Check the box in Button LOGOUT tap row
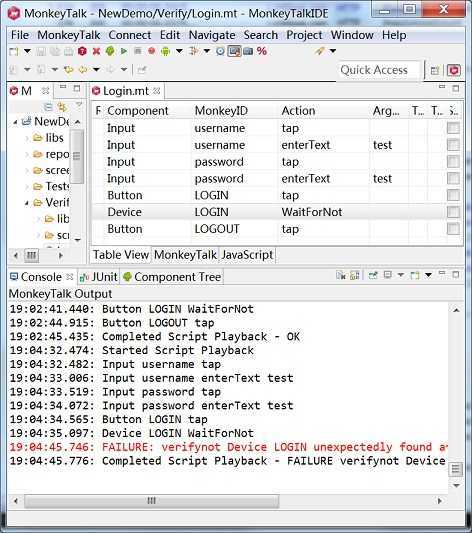Viewport: 472px width, 533px height. coord(453,229)
